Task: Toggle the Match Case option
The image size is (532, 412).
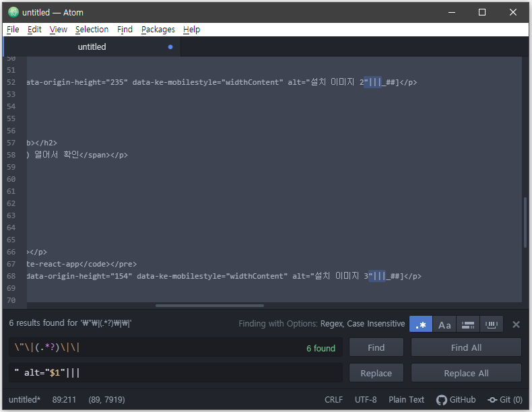Action: [x=444, y=324]
